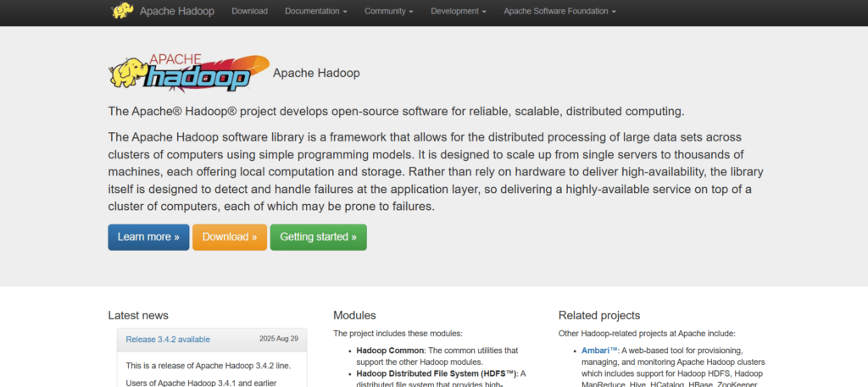Click the Apache Hadoop title beside logo
868x387 pixels.
tap(316, 73)
